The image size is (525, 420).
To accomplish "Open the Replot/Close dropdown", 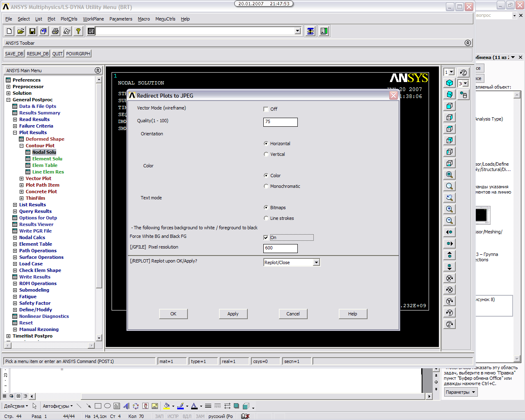I will click(316, 262).
